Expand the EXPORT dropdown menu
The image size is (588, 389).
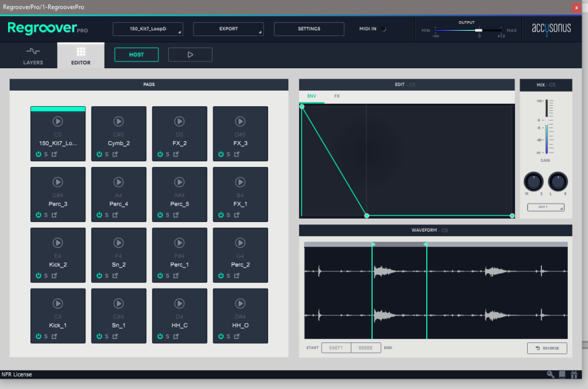[229, 29]
